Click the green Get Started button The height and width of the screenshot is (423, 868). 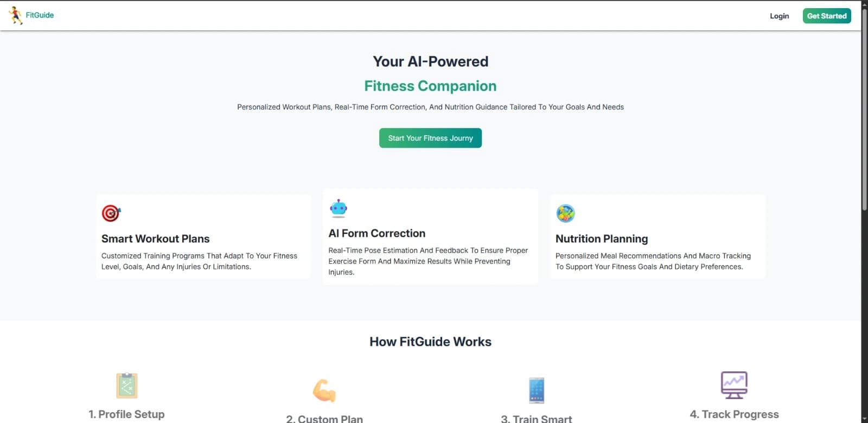pyautogui.click(x=827, y=16)
